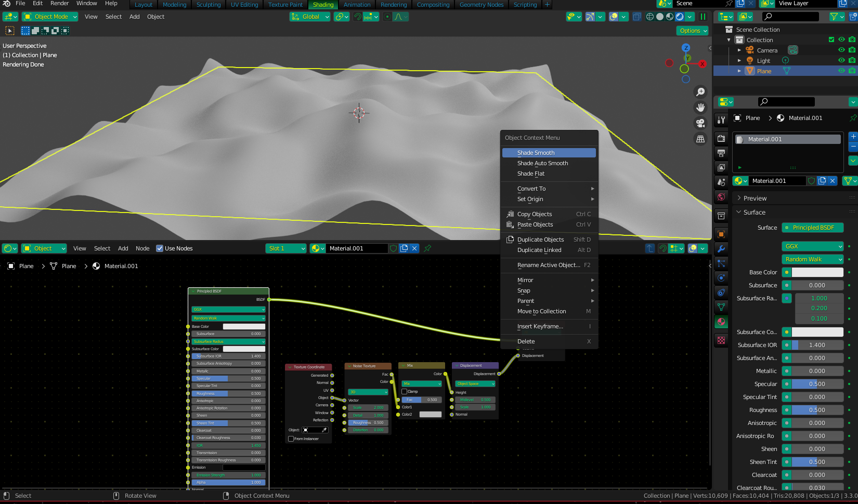Screen dimensions: 858x504
Task: Open the Scene properties tab
Action: [721, 182]
